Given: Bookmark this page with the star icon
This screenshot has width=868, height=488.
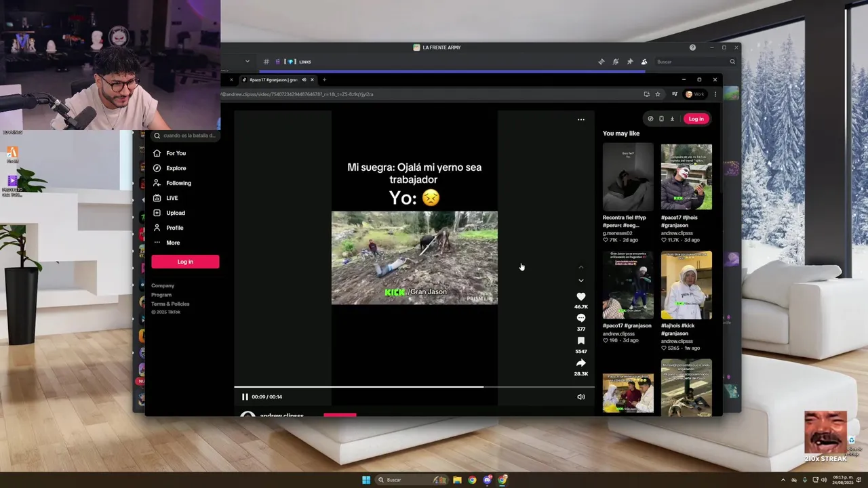Looking at the screenshot, I should [658, 94].
